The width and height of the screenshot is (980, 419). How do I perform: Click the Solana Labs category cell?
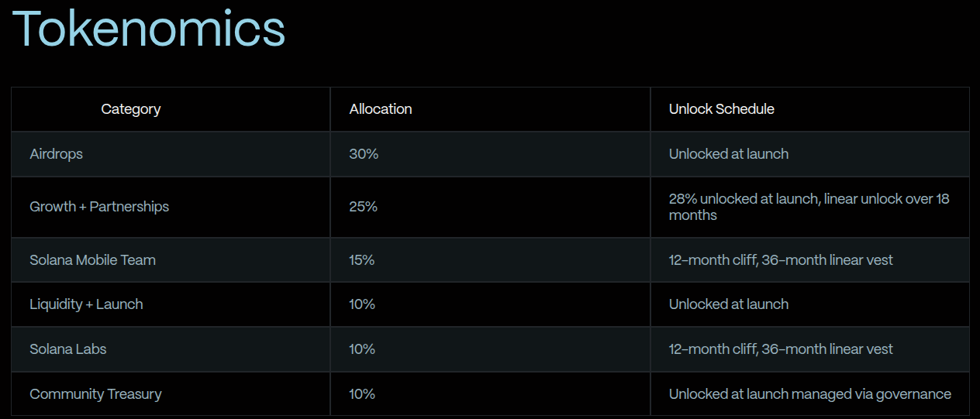click(x=68, y=349)
